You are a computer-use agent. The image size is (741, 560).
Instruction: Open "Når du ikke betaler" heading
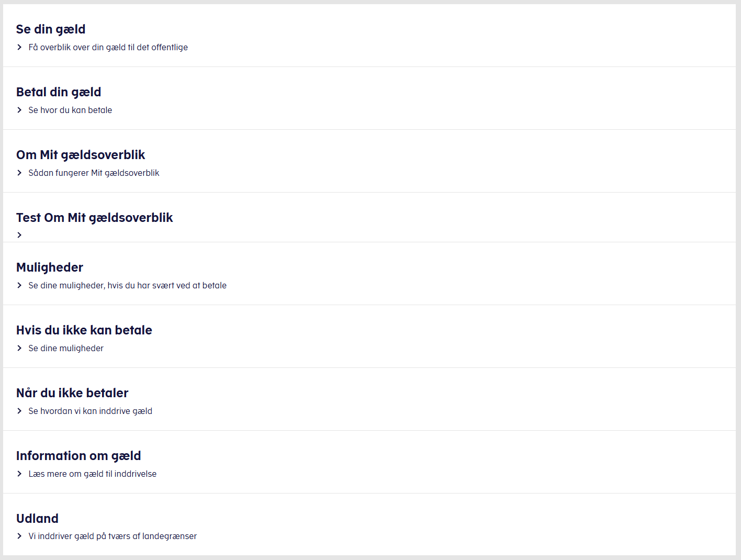pyautogui.click(x=72, y=393)
